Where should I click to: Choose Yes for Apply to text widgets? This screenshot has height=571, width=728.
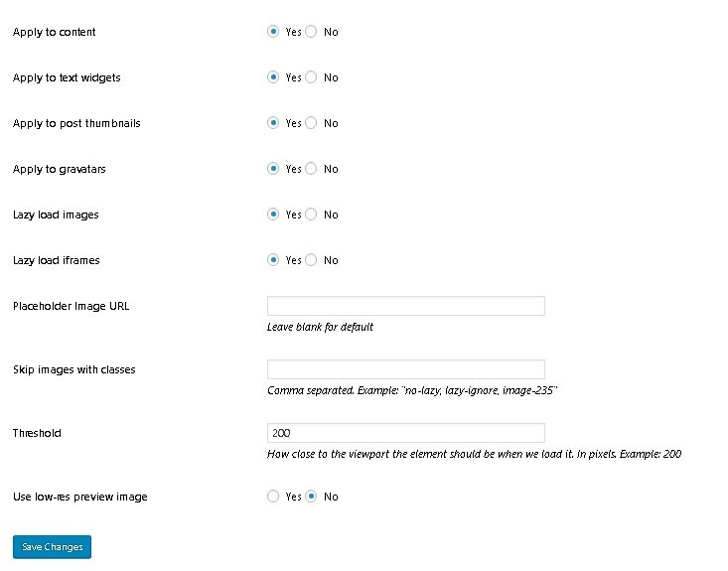click(x=273, y=77)
